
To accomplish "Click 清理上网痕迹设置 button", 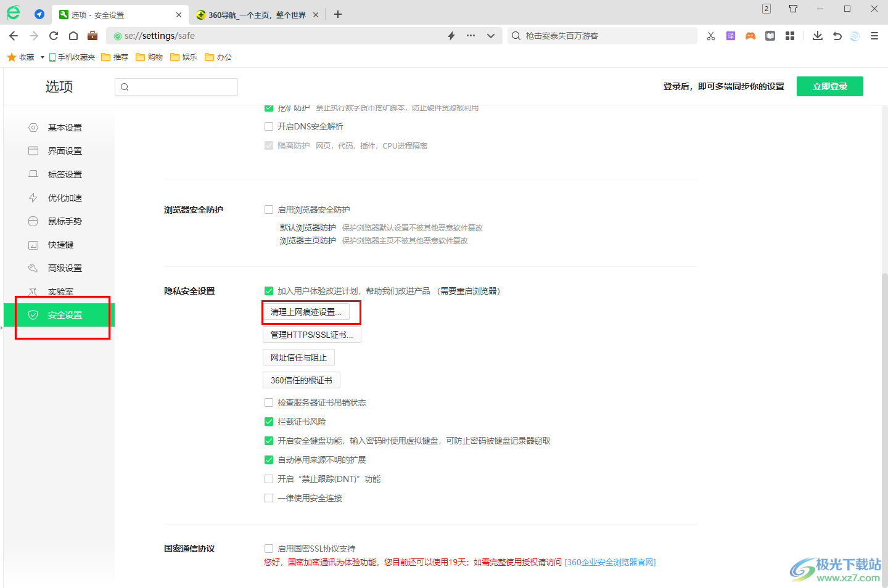I will pos(306,312).
